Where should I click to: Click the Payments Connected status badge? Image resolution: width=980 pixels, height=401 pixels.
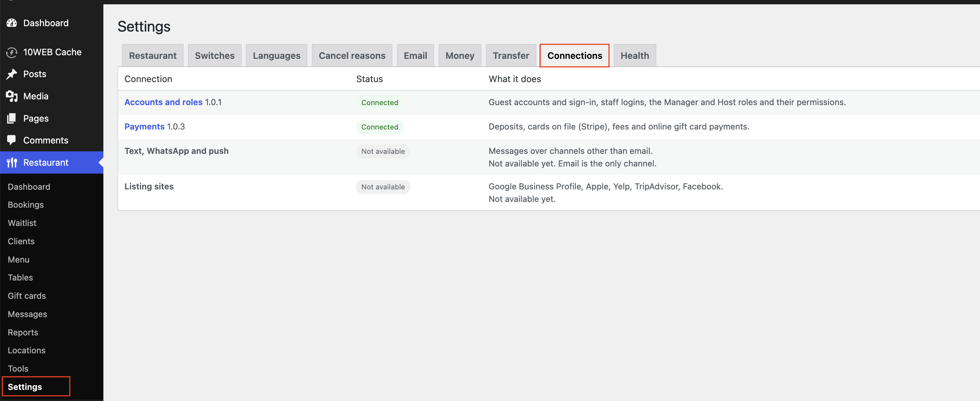point(379,127)
